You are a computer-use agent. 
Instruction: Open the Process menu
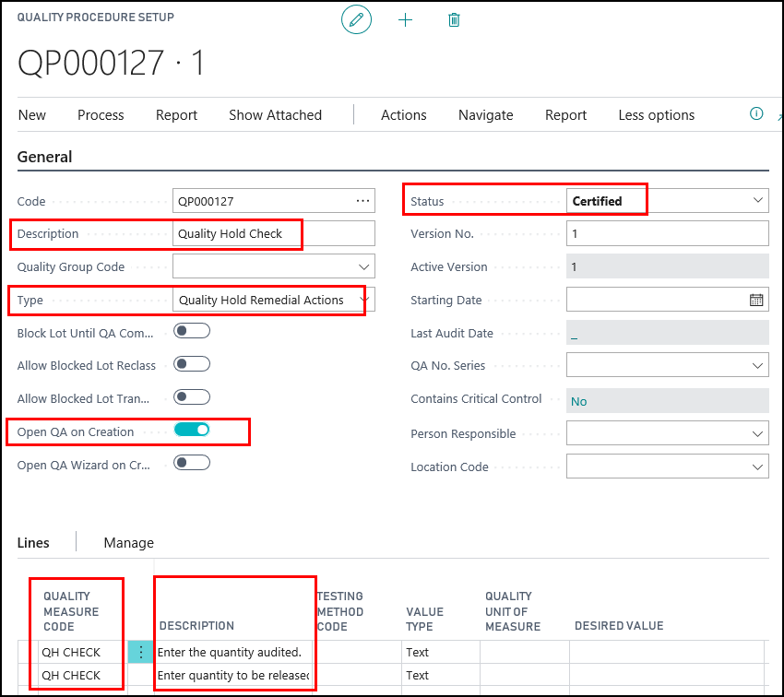[101, 115]
